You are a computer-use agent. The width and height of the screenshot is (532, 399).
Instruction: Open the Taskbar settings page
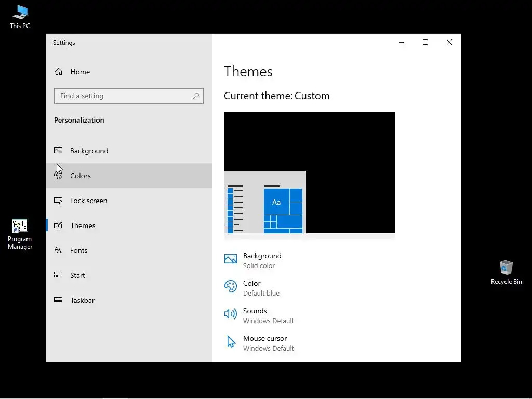(129, 300)
